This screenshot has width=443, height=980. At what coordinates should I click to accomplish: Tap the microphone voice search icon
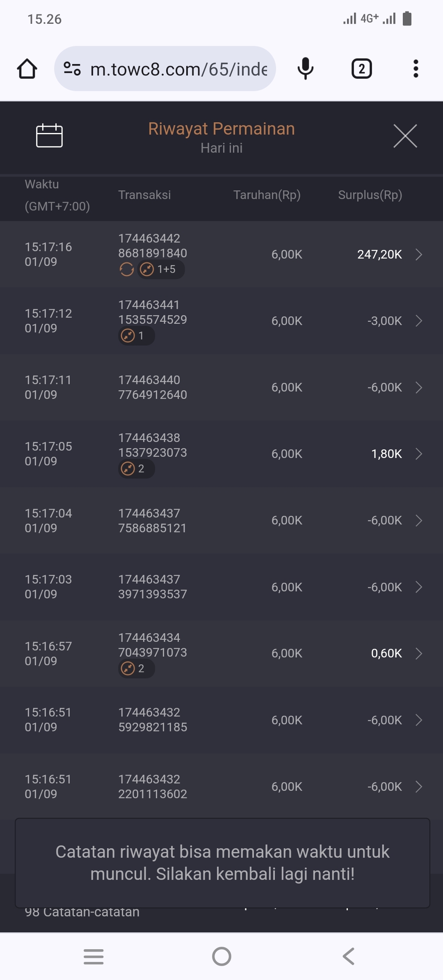click(x=305, y=69)
